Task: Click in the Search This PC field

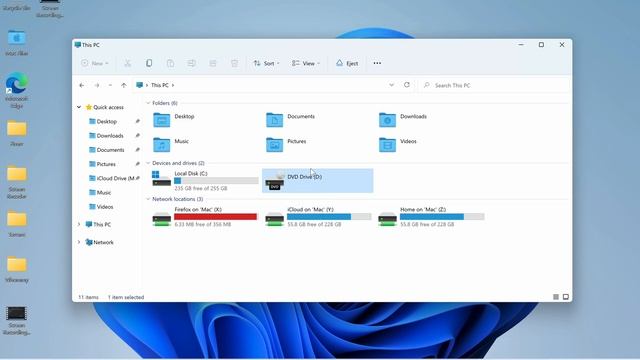Action: click(x=495, y=85)
